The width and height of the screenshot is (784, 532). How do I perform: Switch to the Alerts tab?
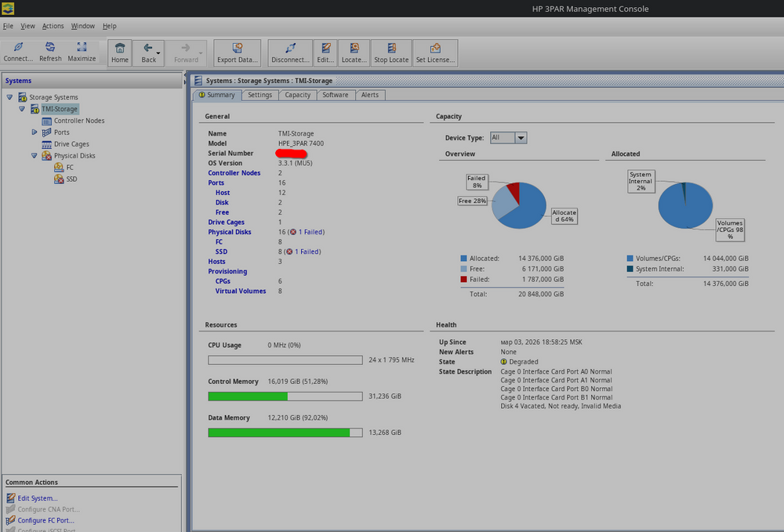pos(369,95)
